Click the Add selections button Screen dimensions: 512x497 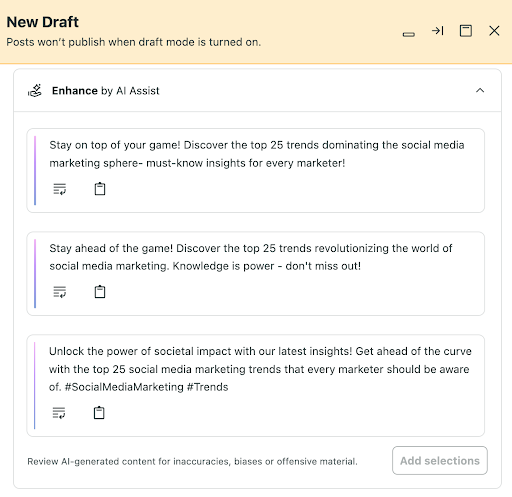tap(440, 461)
